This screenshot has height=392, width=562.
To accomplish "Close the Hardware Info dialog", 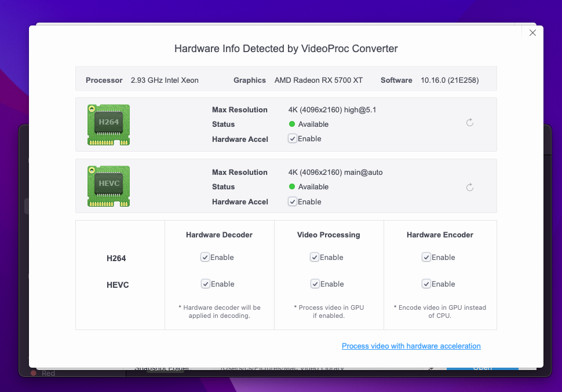I will (x=532, y=33).
